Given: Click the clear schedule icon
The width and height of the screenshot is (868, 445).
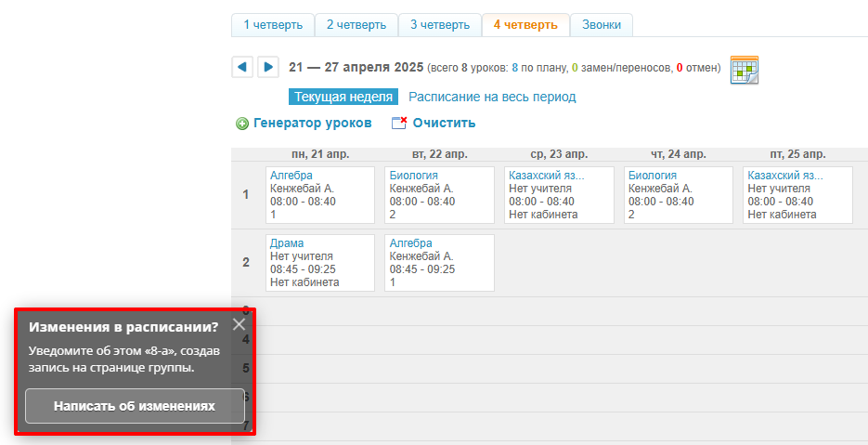Looking at the screenshot, I should (399, 124).
